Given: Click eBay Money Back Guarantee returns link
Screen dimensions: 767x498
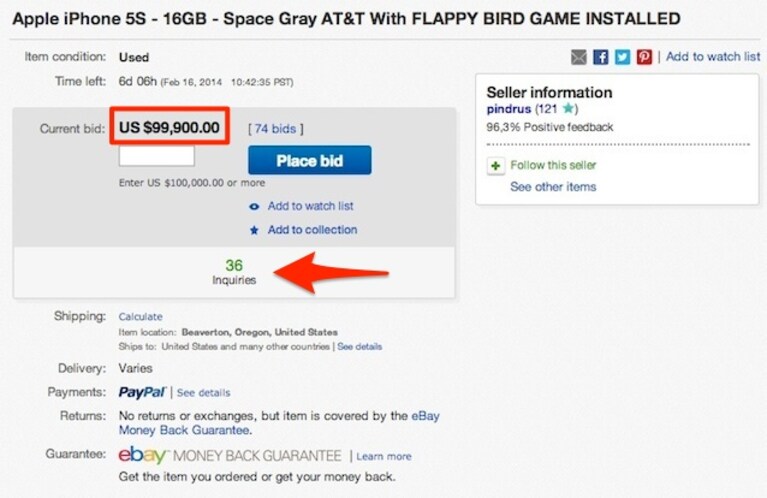Looking at the screenshot, I should [279, 423].
